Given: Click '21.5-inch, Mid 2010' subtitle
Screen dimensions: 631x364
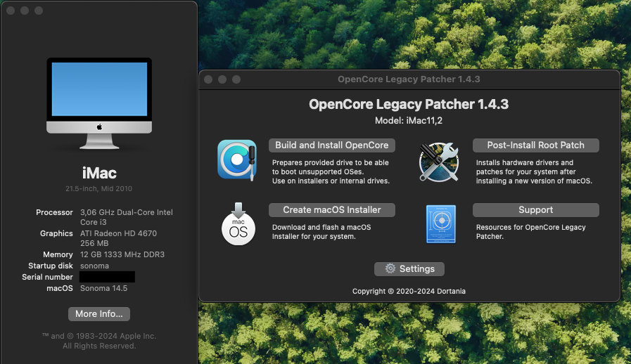Looking at the screenshot, I should (98, 188).
